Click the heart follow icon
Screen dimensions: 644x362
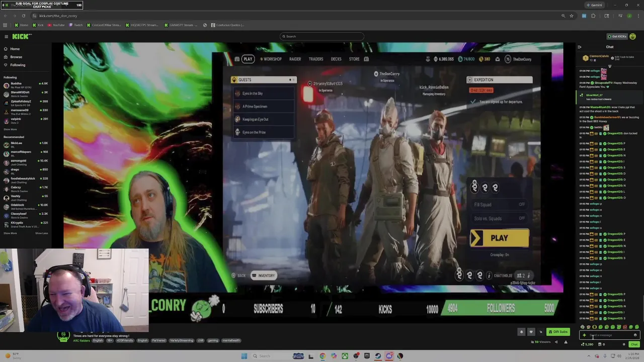[531, 332]
